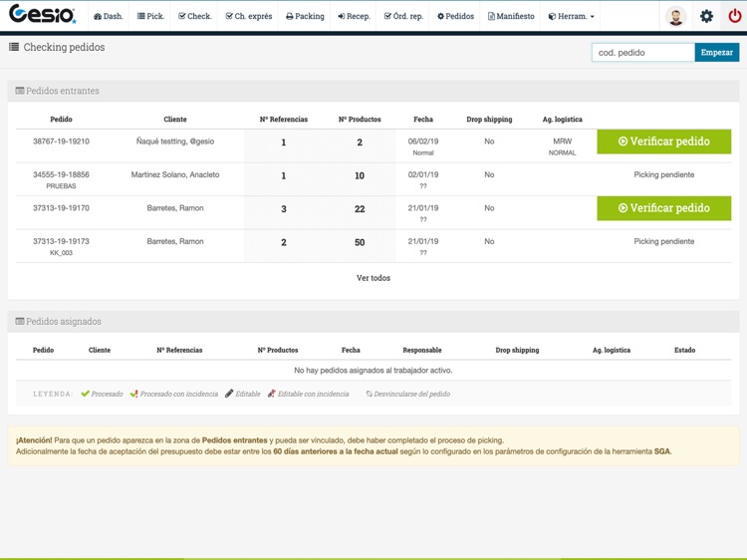
Task: Click Procesado con incidencia legend icon
Action: [133, 394]
